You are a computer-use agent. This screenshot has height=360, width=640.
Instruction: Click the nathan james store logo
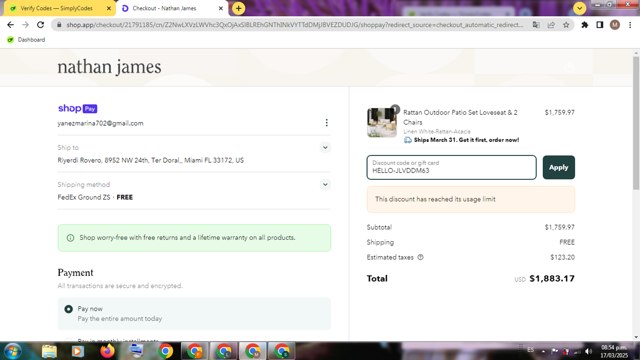109,67
